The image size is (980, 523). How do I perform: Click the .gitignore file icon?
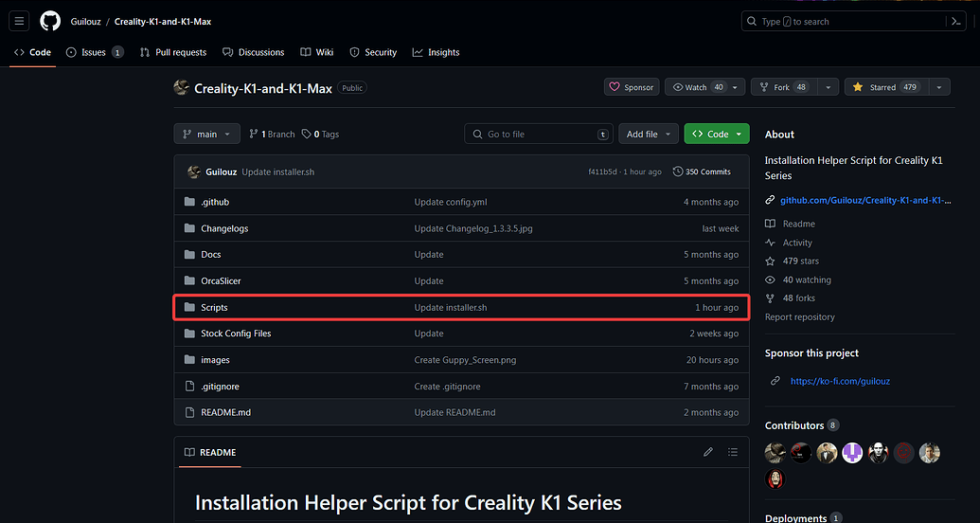click(x=190, y=386)
